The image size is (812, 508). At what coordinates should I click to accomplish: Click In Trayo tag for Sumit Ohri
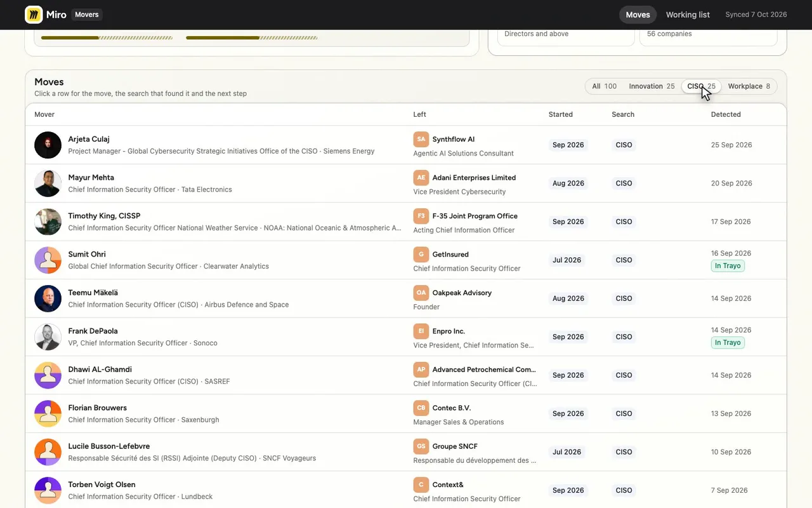pyautogui.click(x=728, y=266)
